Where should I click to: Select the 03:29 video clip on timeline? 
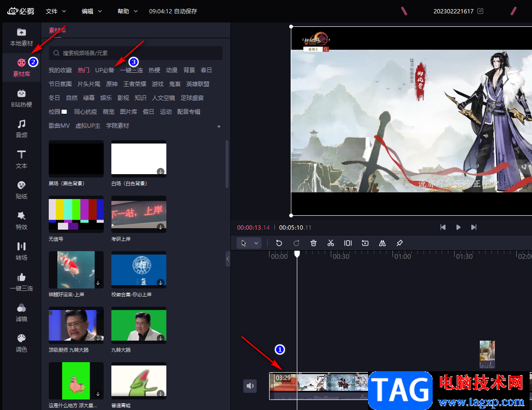click(319, 386)
